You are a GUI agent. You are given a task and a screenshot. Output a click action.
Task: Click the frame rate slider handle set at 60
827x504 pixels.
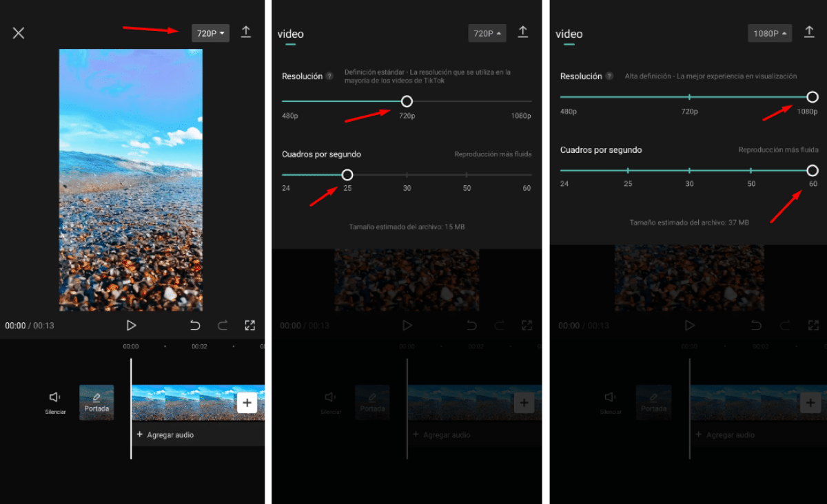click(x=813, y=170)
